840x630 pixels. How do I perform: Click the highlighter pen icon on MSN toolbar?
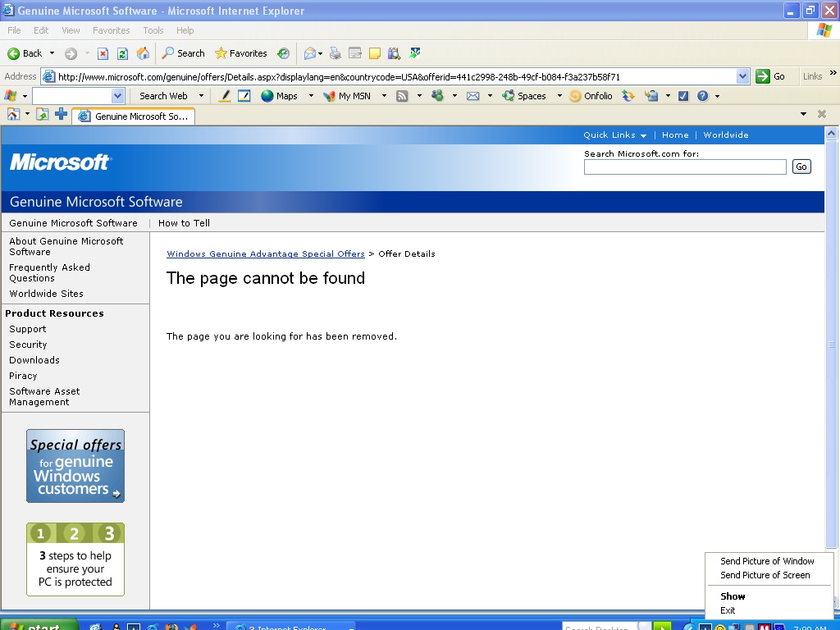pos(225,96)
